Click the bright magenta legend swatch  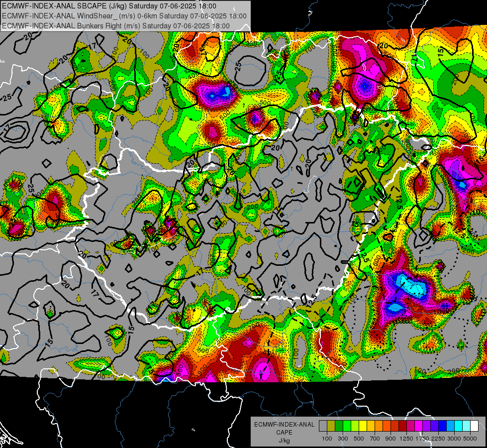pos(419,426)
